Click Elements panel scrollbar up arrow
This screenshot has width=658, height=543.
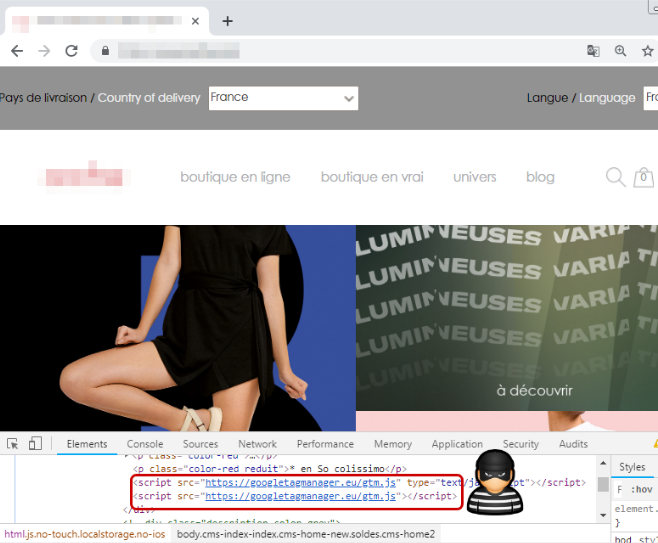pyautogui.click(x=603, y=463)
